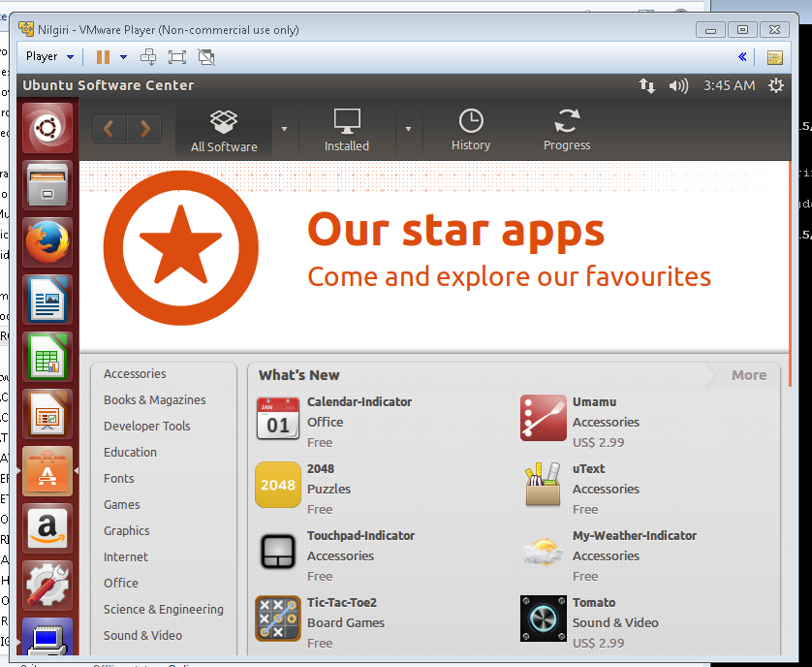Select the Graphics category

[126, 530]
